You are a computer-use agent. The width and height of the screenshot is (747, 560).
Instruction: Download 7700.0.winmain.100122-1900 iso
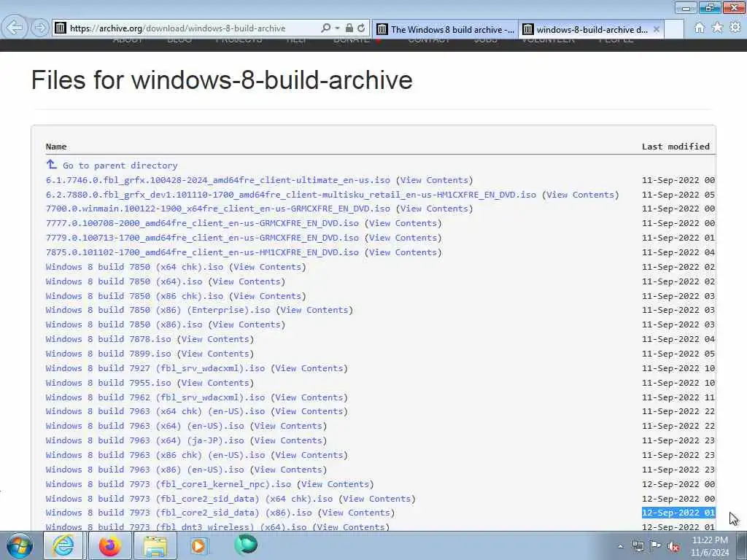(217, 209)
